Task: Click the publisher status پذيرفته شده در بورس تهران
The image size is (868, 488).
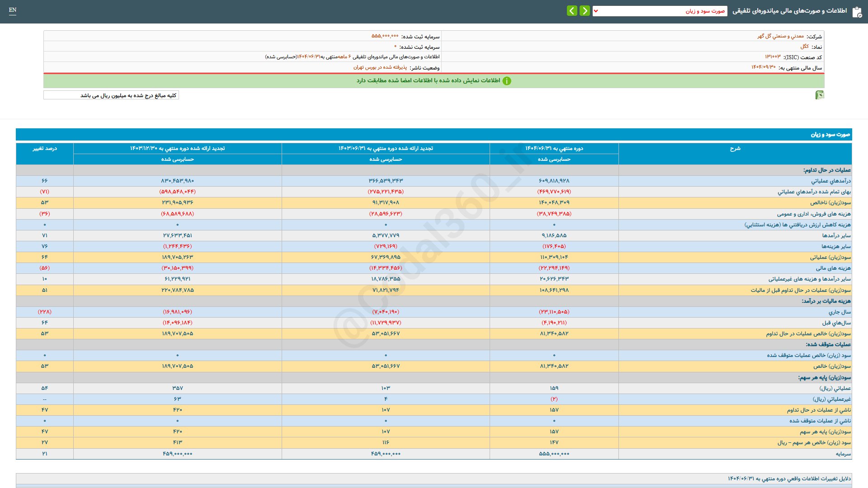Action: coord(380,67)
